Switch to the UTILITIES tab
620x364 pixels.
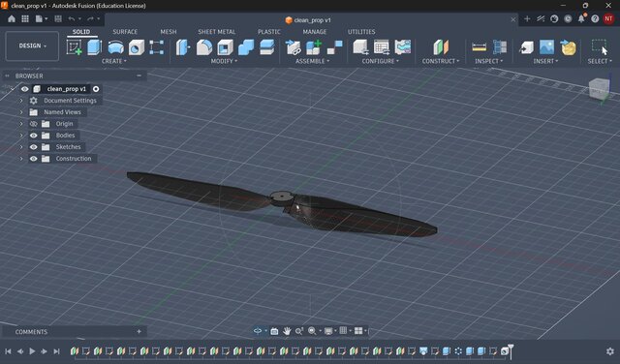pos(361,32)
